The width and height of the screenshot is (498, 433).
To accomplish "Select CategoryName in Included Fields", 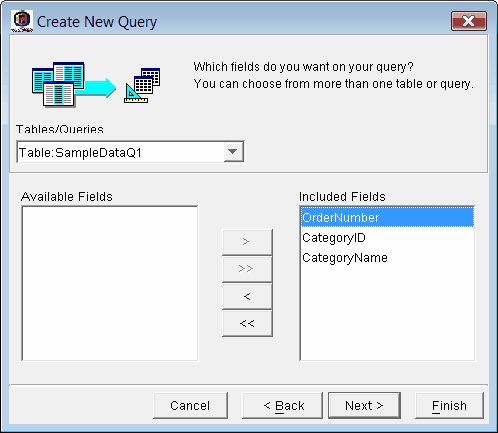I will point(387,257).
